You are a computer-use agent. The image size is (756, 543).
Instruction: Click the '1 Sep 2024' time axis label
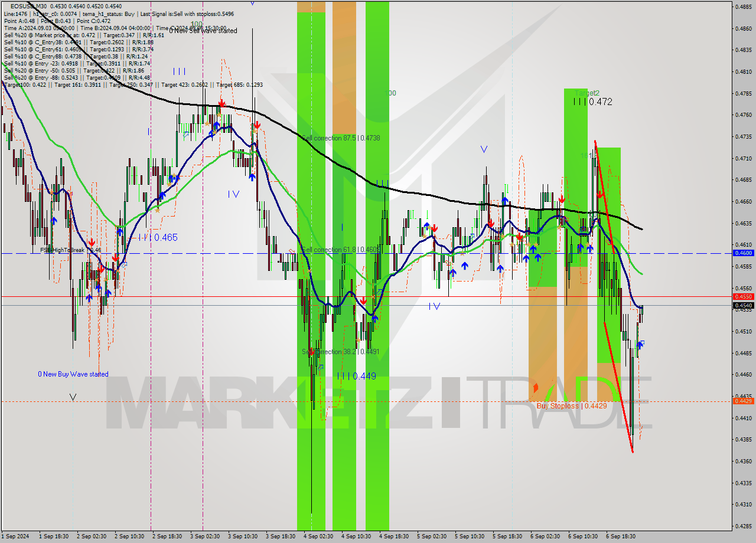coord(15,537)
